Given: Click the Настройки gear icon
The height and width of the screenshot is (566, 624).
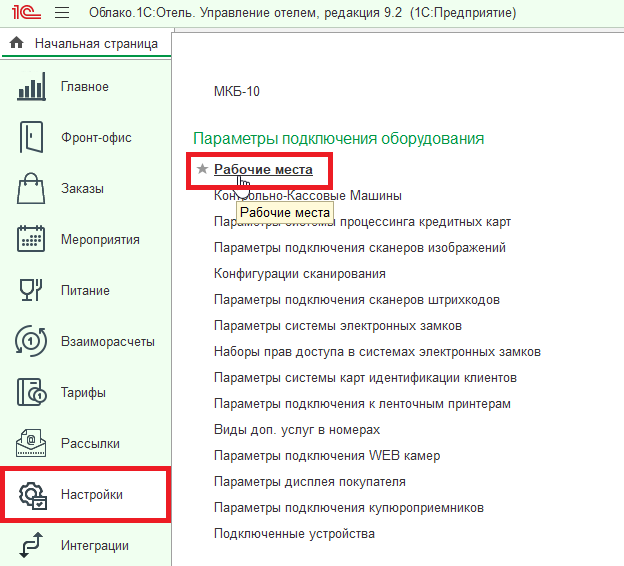Looking at the screenshot, I should click(33, 496).
